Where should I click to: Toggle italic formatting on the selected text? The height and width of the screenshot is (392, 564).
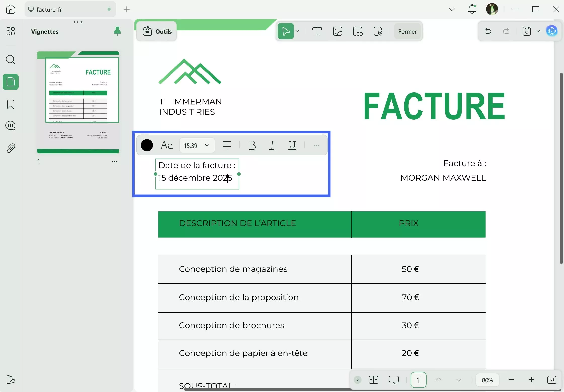click(272, 145)
